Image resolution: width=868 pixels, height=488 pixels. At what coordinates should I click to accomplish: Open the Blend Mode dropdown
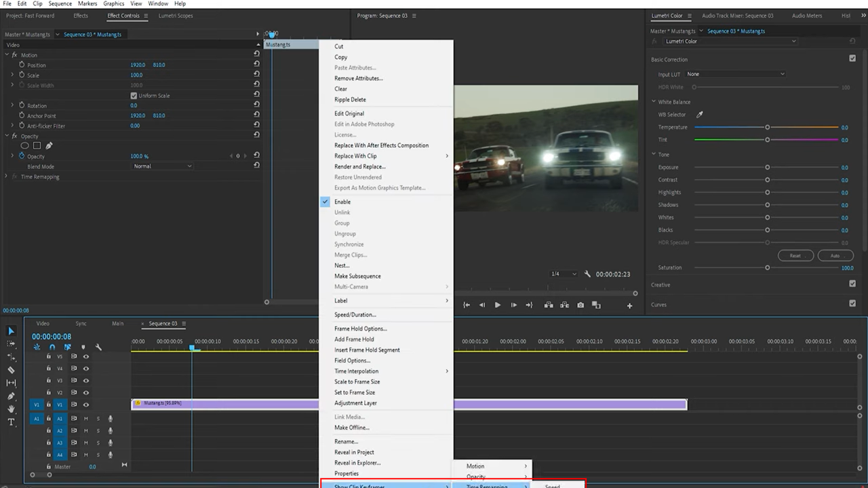coord(162,166)
